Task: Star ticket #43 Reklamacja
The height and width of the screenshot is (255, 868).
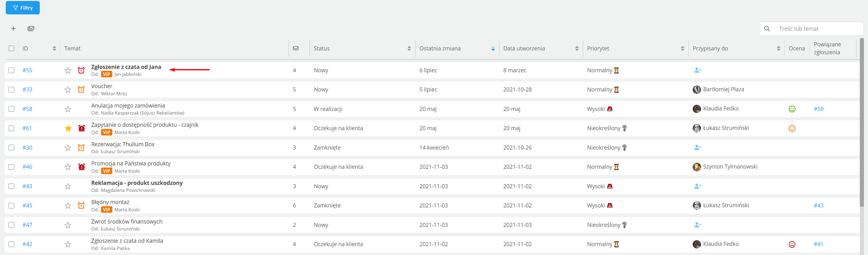Action: (x=68, y=186)
